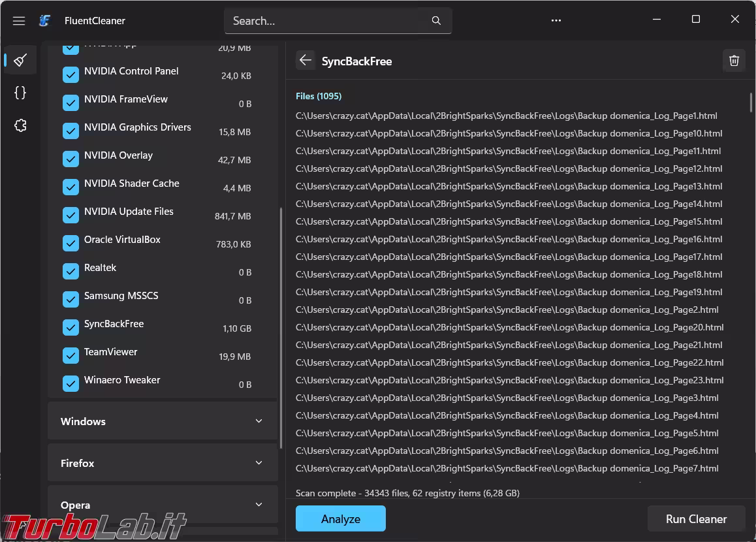The height and width of the screenshot is (542, 756).
Task: Click the Scan complete status text
Action: (407, 493)
